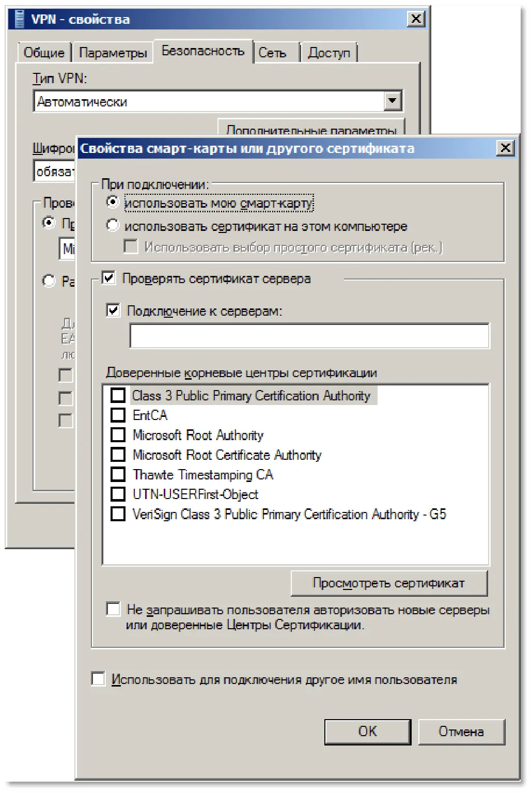Confirm with the OK button

[x=368, y=732]
